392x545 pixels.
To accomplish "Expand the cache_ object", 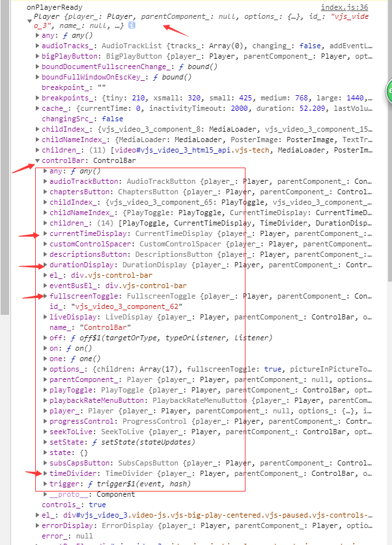I will 38,108.
